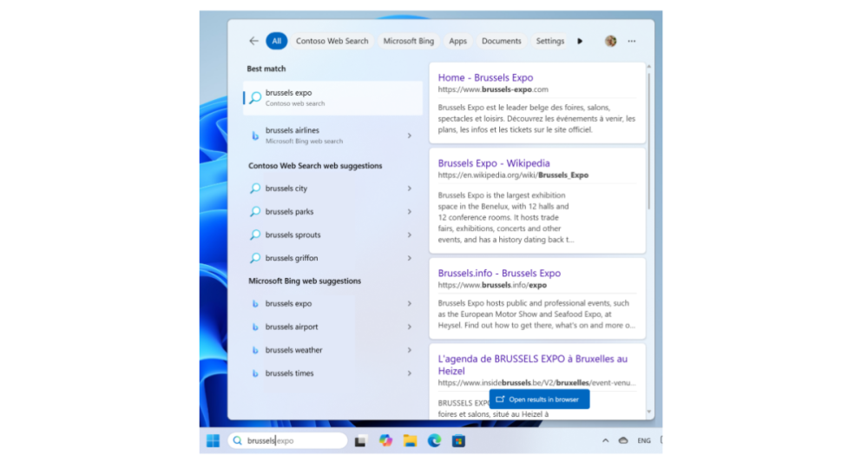Click the back arrow in search panel
The height and width of the screenshot is (456, 868).
click(x=253, y=41)
